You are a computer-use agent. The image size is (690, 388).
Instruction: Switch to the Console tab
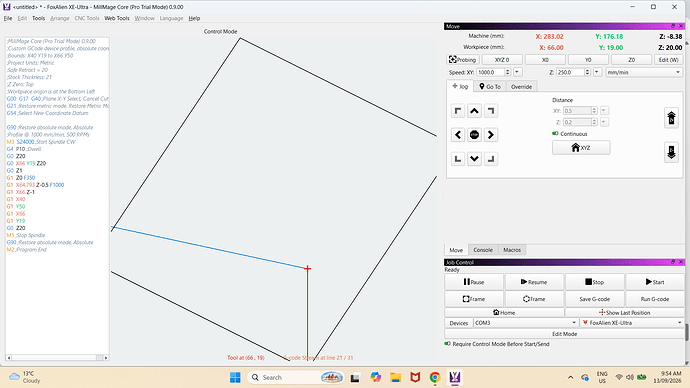pyautogui.click(x=483, y=250)
